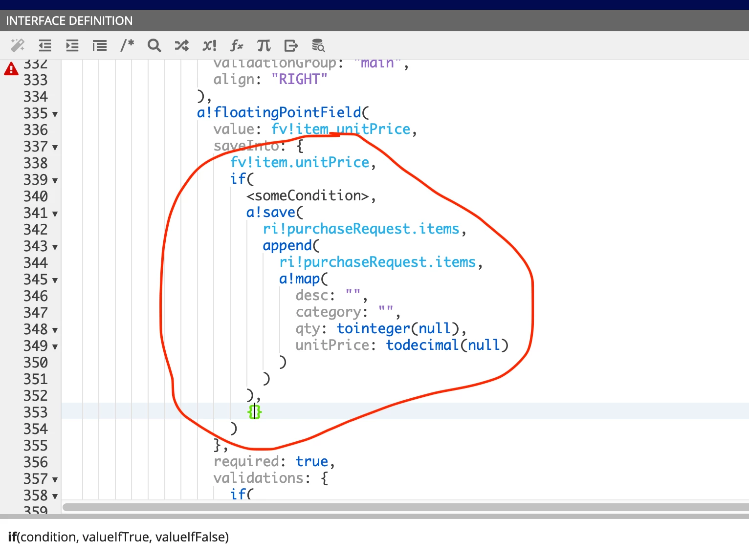Click the a!save( function text
The image size is (749, 560).
coord(275,212)
